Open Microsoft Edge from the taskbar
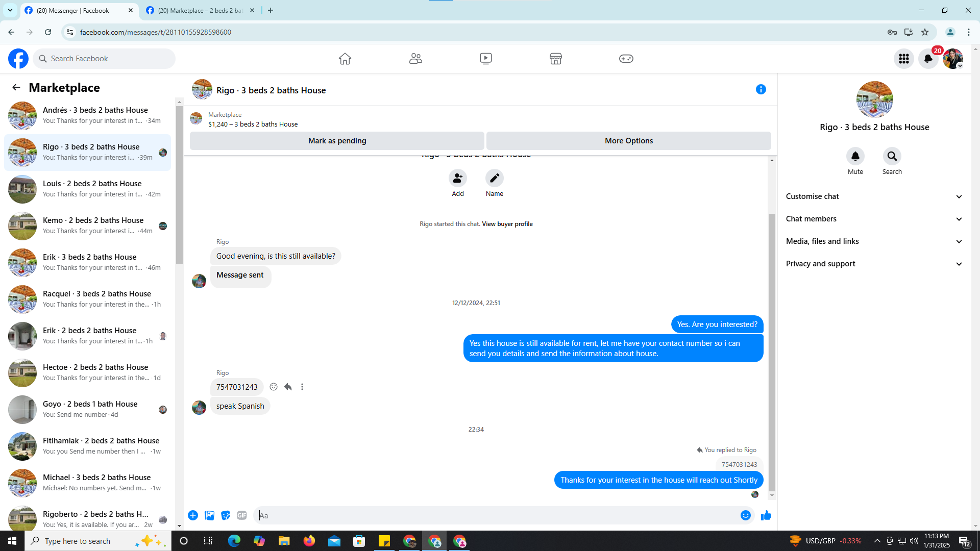Image resolution: width=980 pixels, height=551 pixels. pyautogui.click(x=234, y=541)
